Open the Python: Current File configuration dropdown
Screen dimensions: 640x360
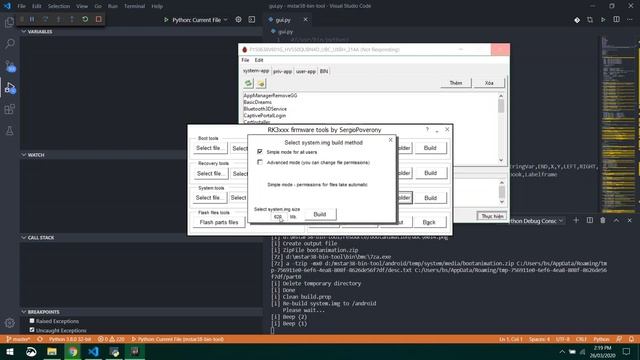click(200, 20)
